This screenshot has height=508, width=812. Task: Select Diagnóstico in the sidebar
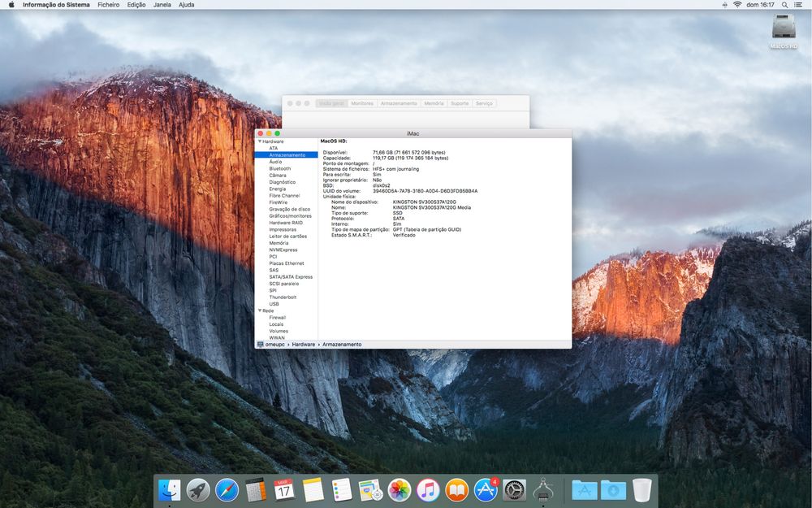point(283,182)
